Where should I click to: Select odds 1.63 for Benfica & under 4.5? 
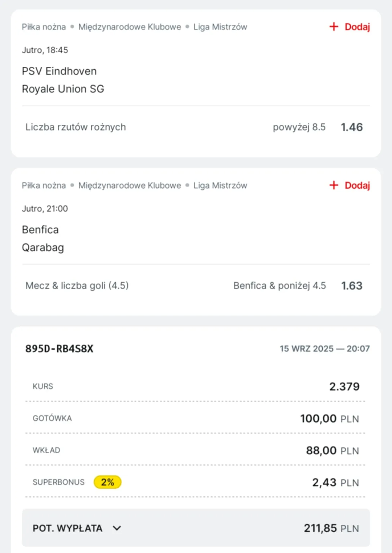point(351,286)
